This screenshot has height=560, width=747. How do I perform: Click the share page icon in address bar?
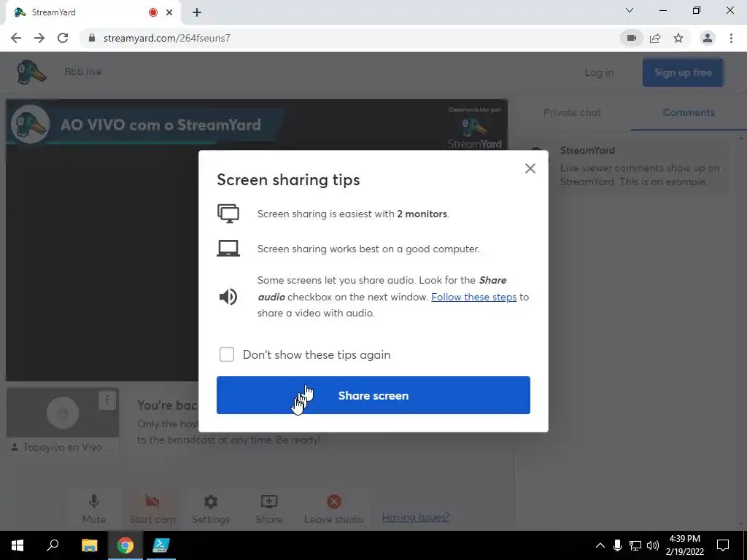(655, 38)
